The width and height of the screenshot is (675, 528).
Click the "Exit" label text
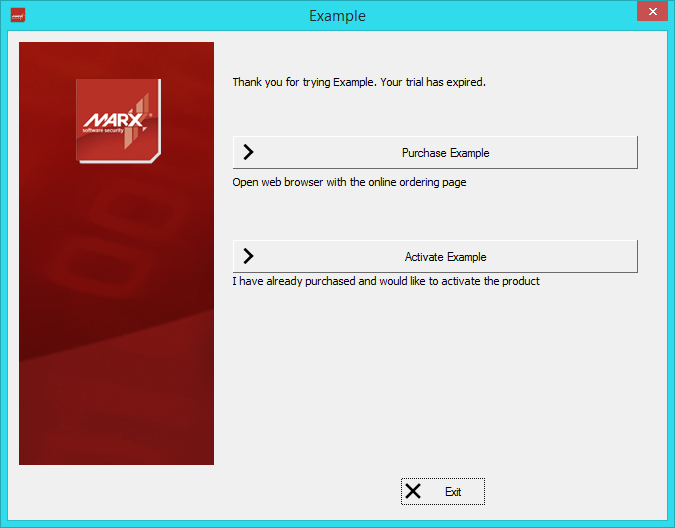click(x=453, y=492)
